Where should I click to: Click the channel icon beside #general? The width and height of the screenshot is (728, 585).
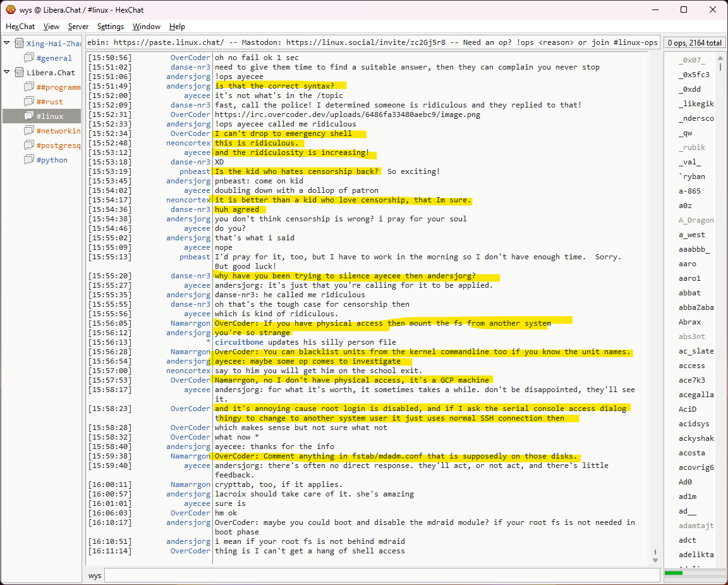(x=29, y=58)
